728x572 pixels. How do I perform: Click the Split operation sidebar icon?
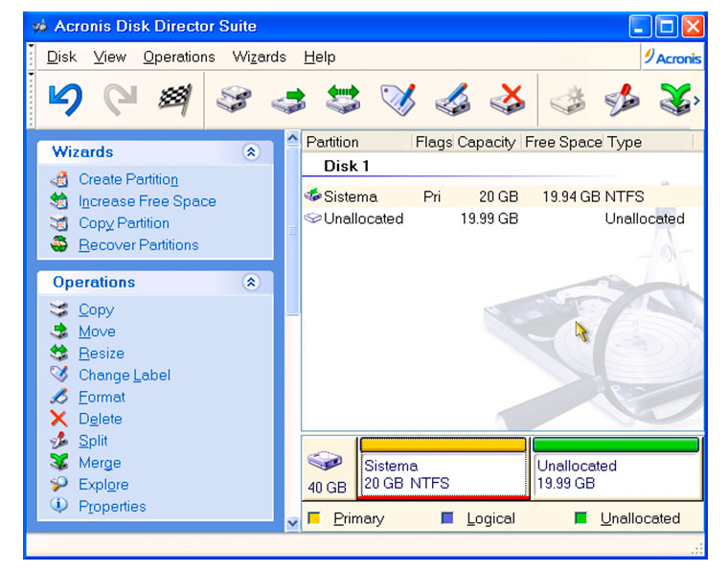[59, 440]
